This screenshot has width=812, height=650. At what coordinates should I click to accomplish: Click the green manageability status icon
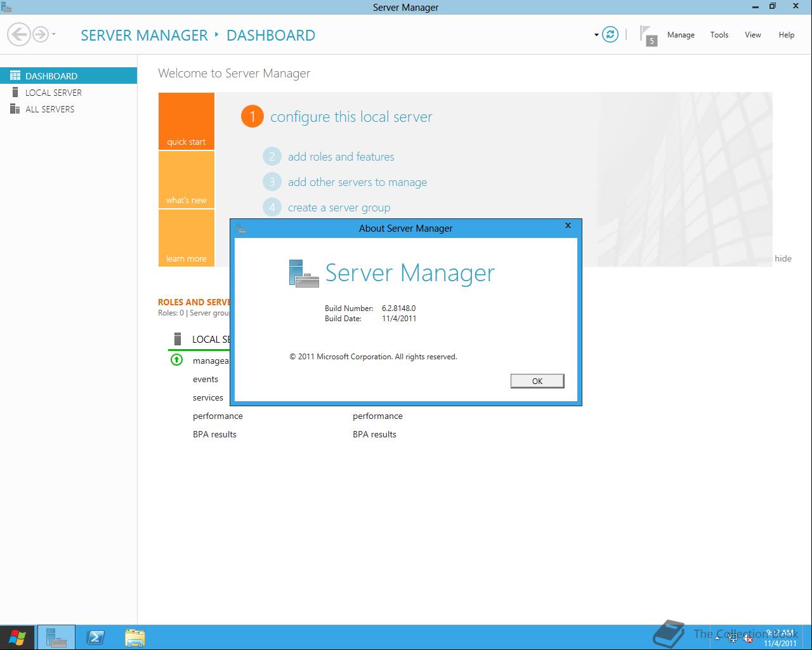click(x=176, y=360)
